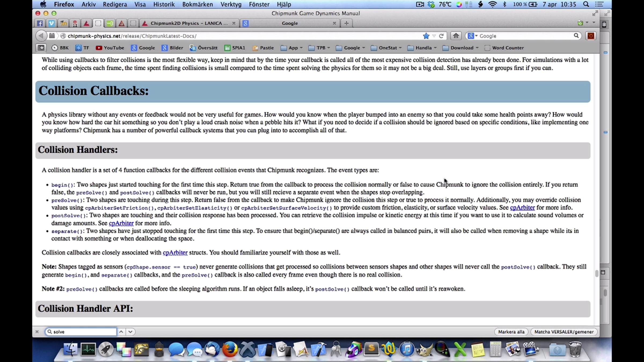
Task: Open the pinned Facebook tab
Action: 40,23
